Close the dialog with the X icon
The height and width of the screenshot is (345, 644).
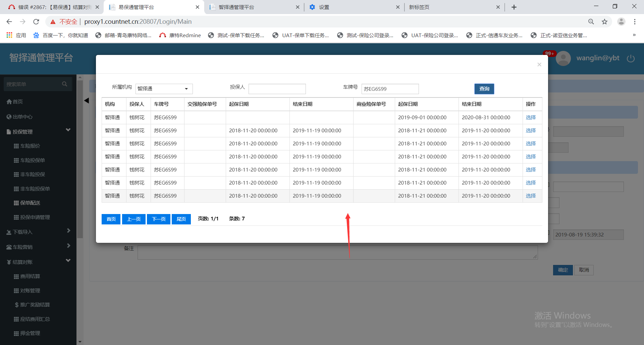[539, 65]
